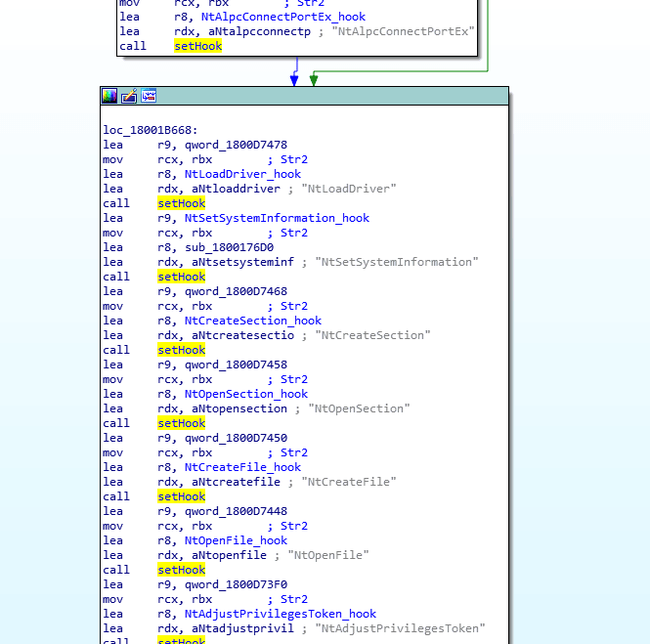This screenshot has width=650, height=644.
Task: Click the "NtCreateSection" string comment
Action: (372, 335)
